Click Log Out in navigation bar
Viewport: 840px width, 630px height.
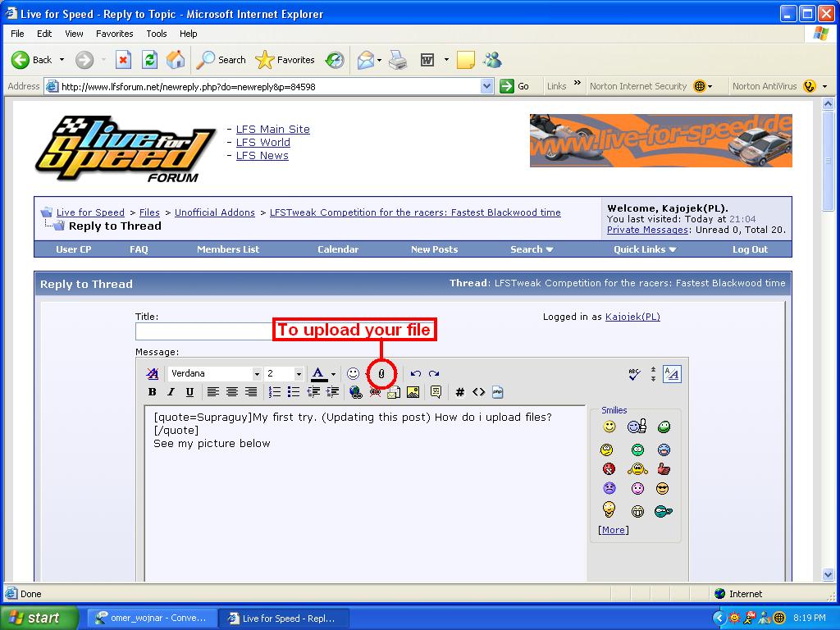(x=750, y=249)
